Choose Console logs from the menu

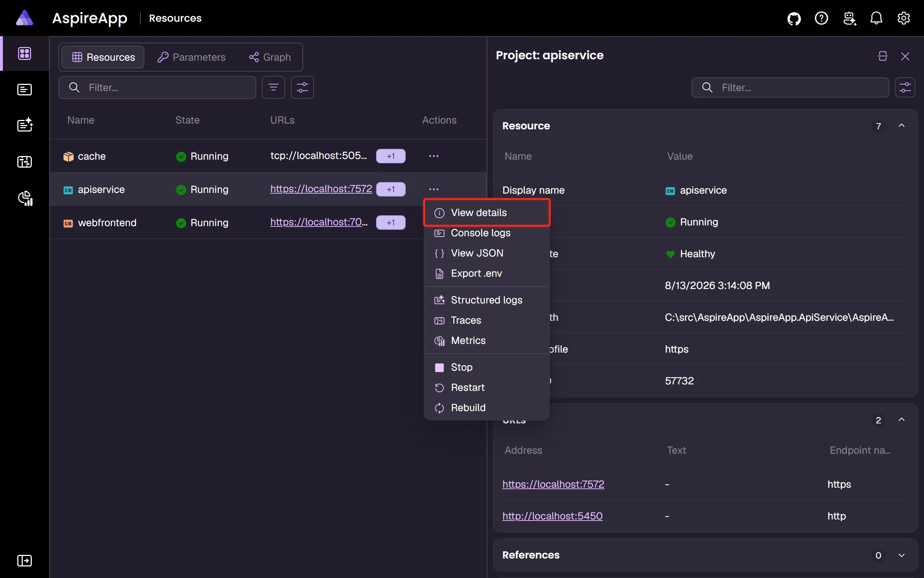tap(487, 233)
